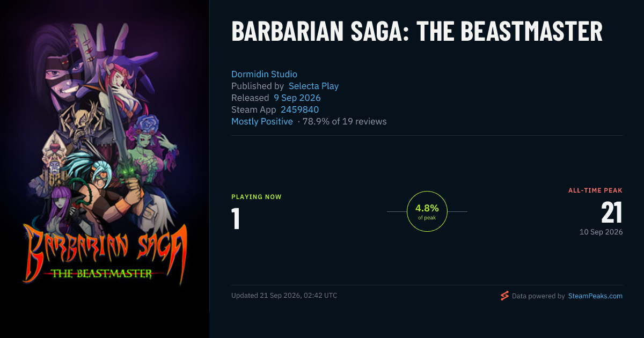The width and height of the screenshot is (644, 338).
Task: Click the SteamPeaks logo icon
Action: 504,296
